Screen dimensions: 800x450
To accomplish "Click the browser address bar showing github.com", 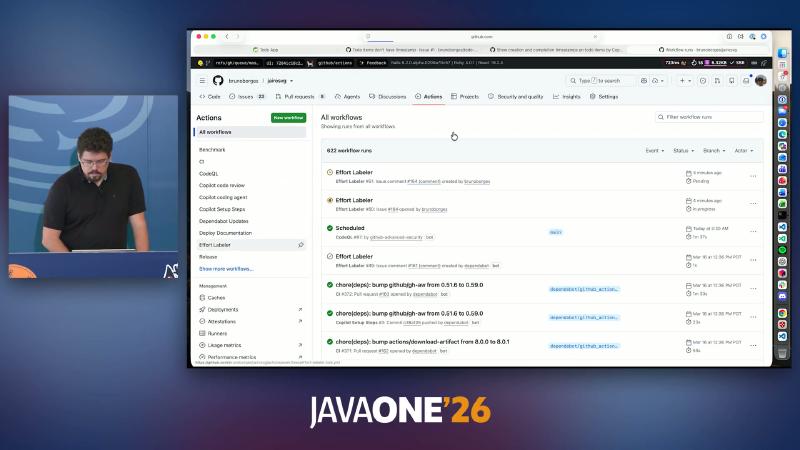I will tap(482, 37).
